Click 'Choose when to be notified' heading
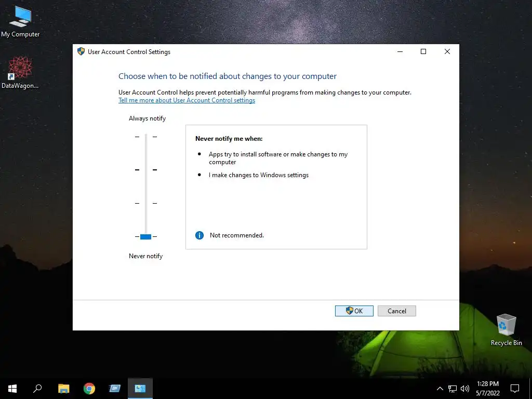The width and height of the screenshot is (532, 399). pyautogui.click(x=228, y=76)
